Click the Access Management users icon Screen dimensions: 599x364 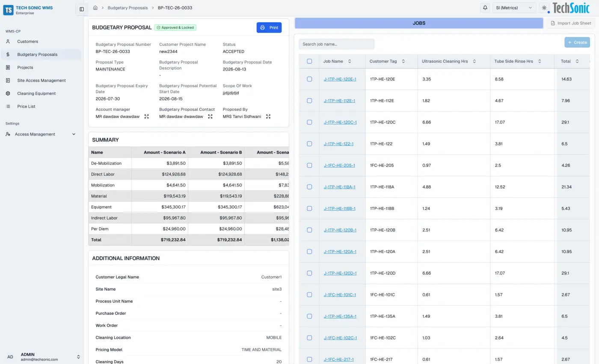tap(8, 134)
